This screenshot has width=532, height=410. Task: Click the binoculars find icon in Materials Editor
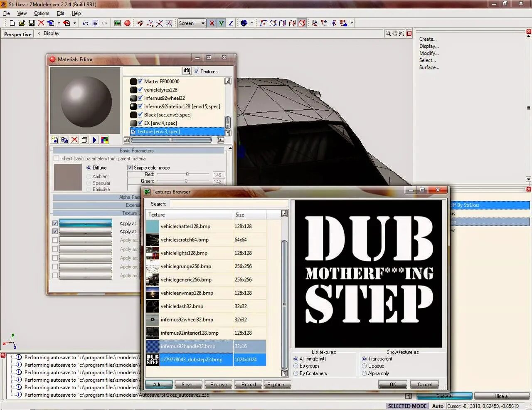coord(187,71)
